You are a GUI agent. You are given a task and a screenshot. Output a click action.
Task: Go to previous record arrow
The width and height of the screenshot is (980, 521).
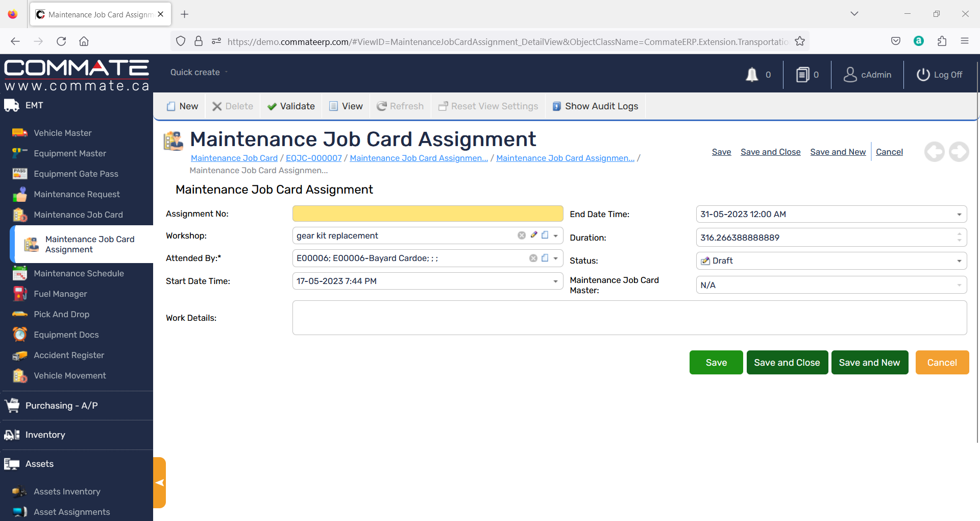click(x=935, y=152)
